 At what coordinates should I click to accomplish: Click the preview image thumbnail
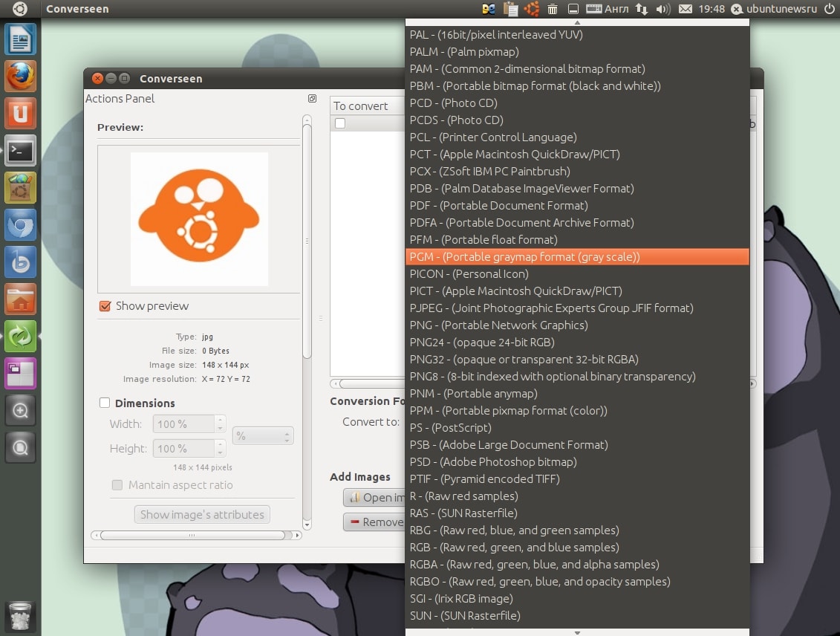[199, 219]
